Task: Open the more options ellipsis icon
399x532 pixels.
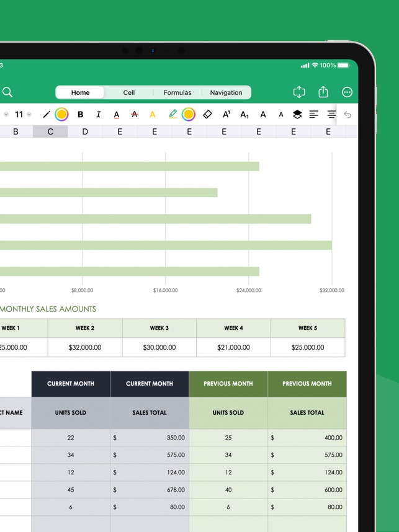Action: pos(347,92)
